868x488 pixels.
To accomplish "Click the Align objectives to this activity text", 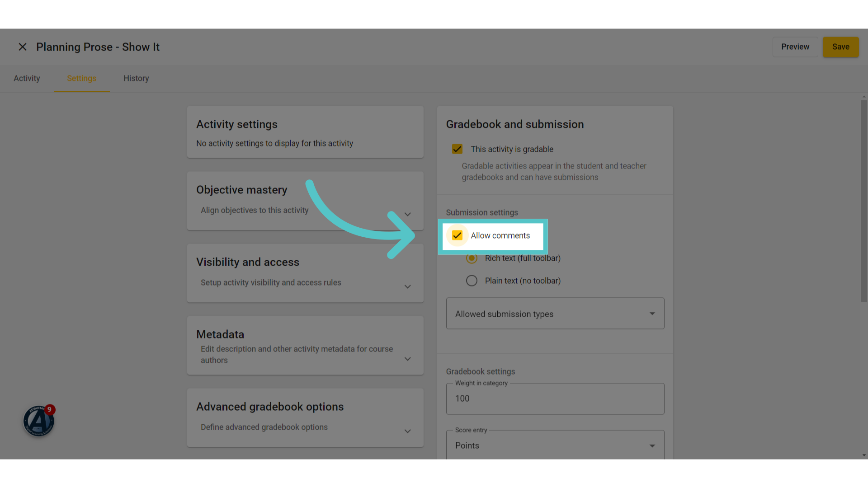I will [255, 210].
